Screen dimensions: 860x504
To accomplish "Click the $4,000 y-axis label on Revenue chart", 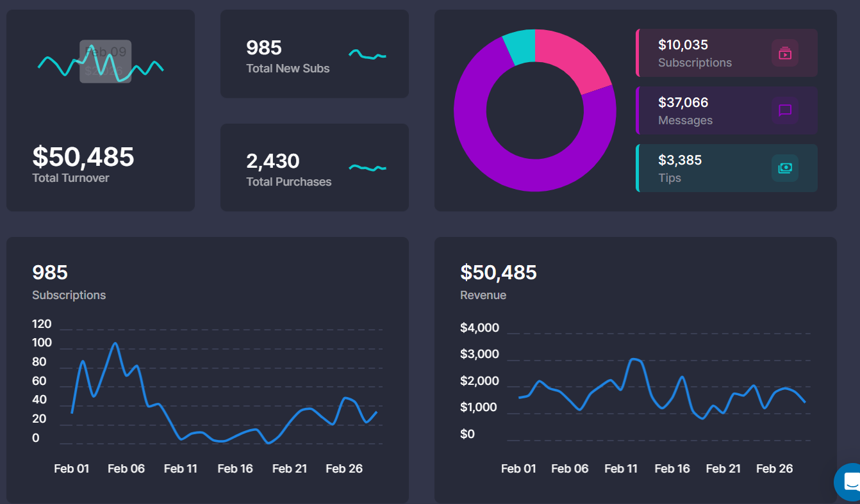I will 479,329.
